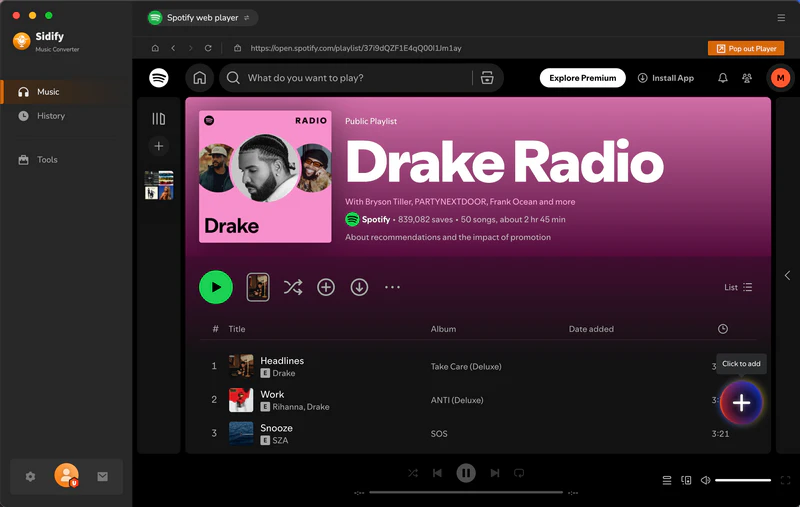Viewport: 800px width, 507px height.
Task: Open Sidify settings gear
Action: pos(30,477)
